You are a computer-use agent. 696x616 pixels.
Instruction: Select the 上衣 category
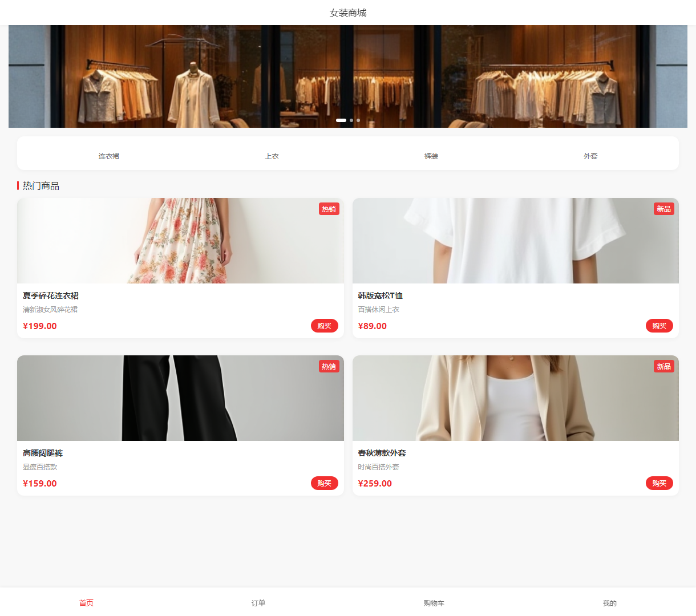point(272,156)
